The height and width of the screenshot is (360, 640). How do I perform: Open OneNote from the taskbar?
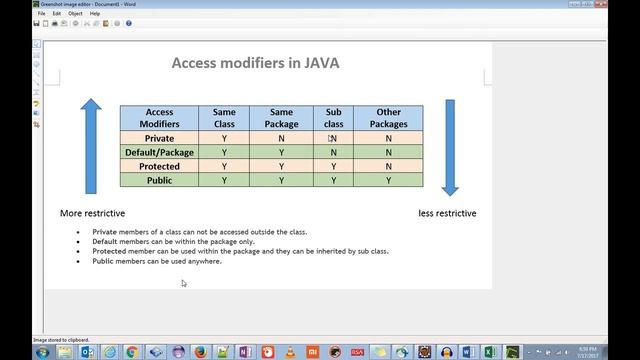click(x=245, y=352)
